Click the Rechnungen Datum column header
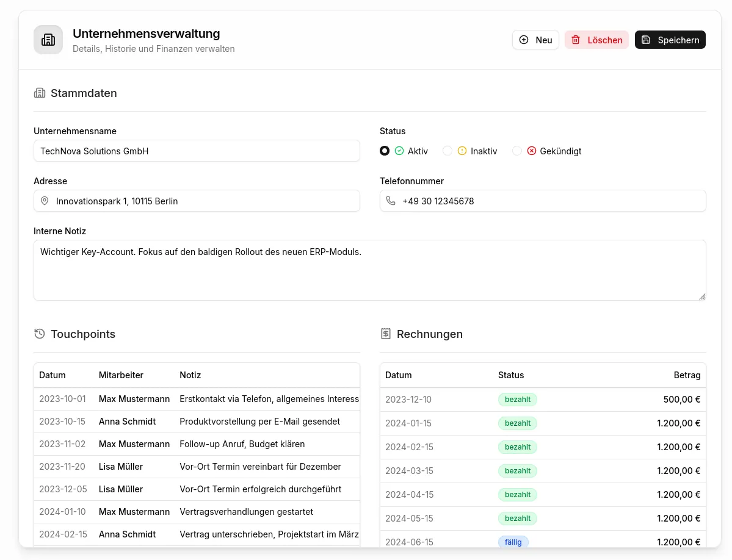Image resolution: width=732 pixels, height=560 pixels. pos(398,375)
